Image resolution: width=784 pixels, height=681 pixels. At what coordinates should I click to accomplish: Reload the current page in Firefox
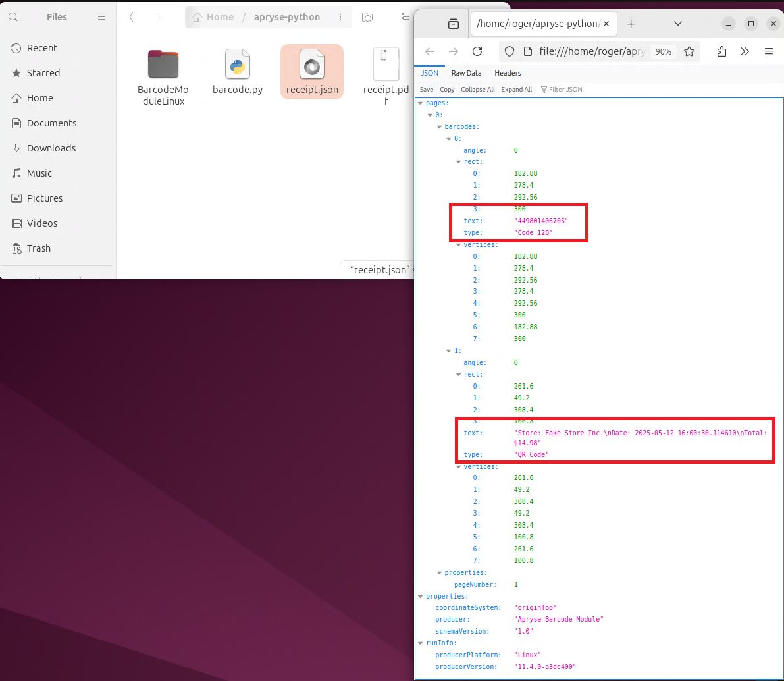tap(477, 51)
